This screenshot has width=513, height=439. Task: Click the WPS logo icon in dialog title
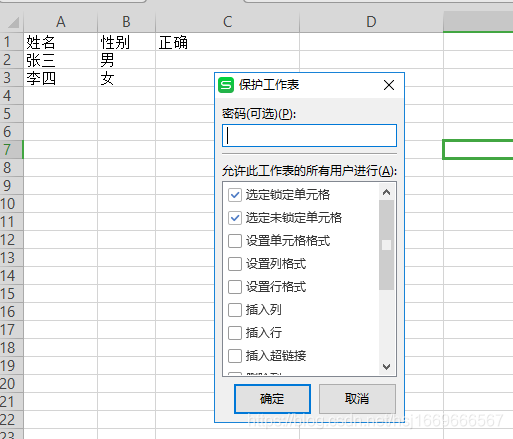pos(226,85)
